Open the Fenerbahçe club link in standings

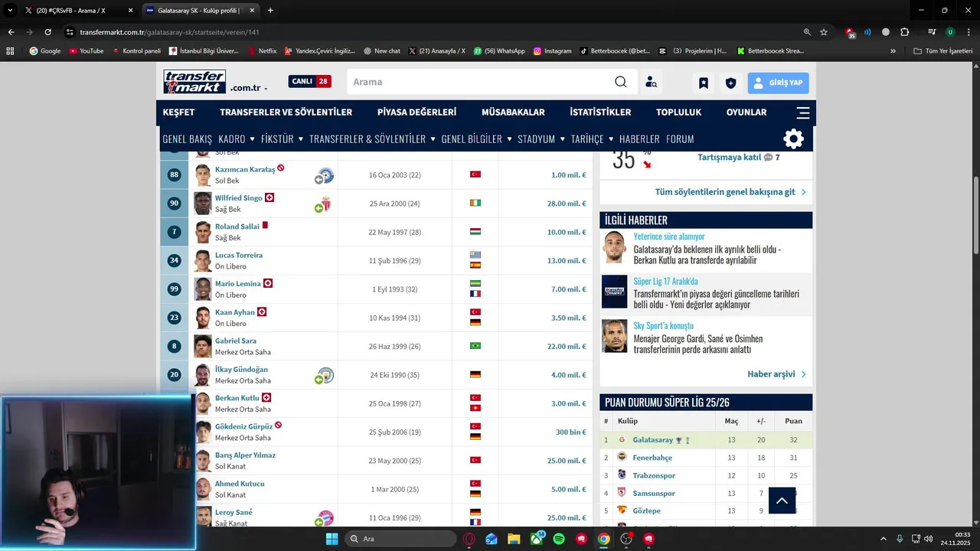[x=652, y=458]
